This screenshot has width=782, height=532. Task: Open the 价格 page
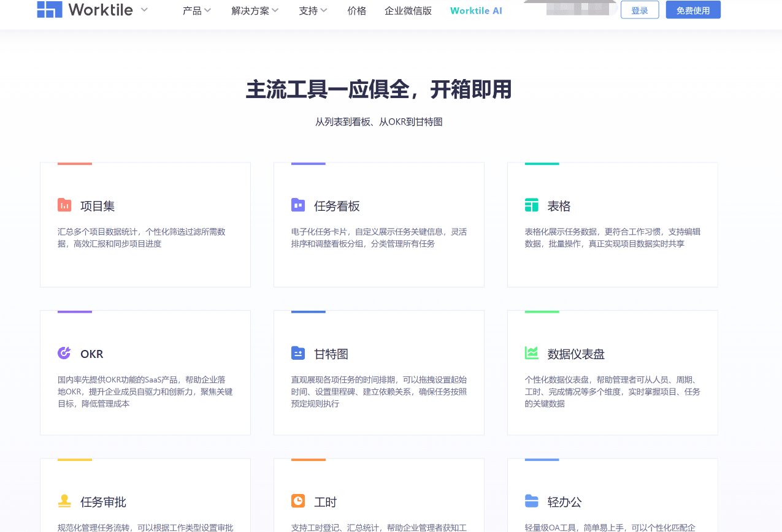[x=357, y=10]
